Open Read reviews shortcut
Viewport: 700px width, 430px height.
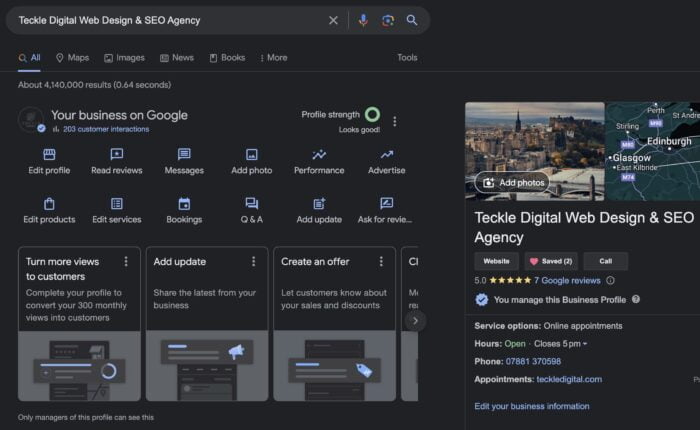117,162
